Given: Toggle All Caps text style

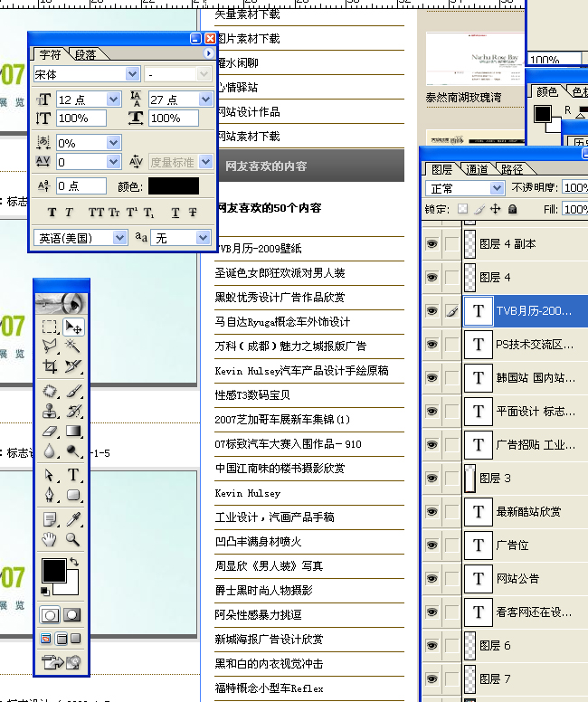Looking at the screenshot, I should click(96, 213).
